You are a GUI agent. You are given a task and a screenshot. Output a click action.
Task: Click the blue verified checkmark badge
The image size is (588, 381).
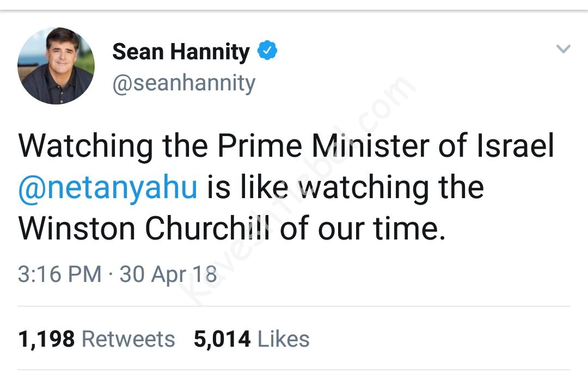[x=267, y=51]
